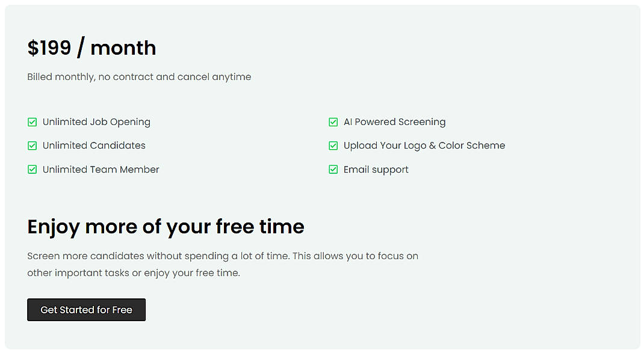Click the Get Started for Free button
Viewport: 644px width, 350px height.
(86, 310)
